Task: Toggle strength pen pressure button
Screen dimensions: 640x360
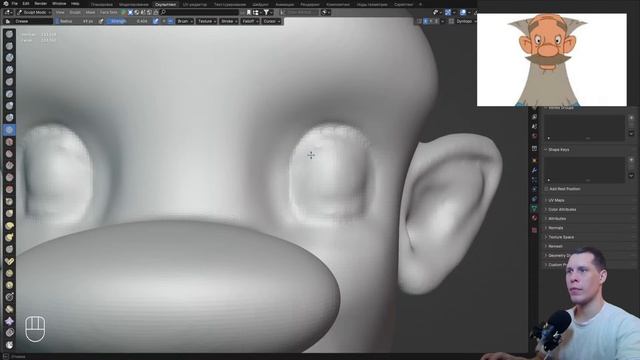Action: 156,21
